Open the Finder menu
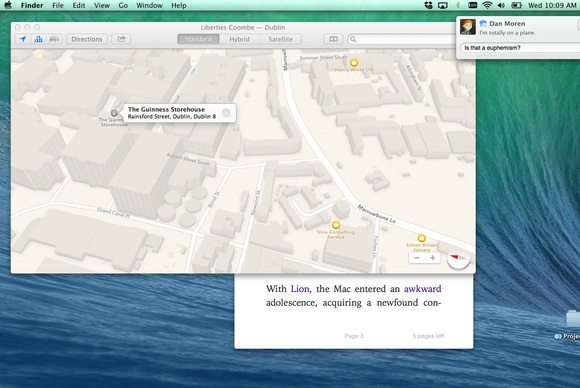 coord(32,6)
